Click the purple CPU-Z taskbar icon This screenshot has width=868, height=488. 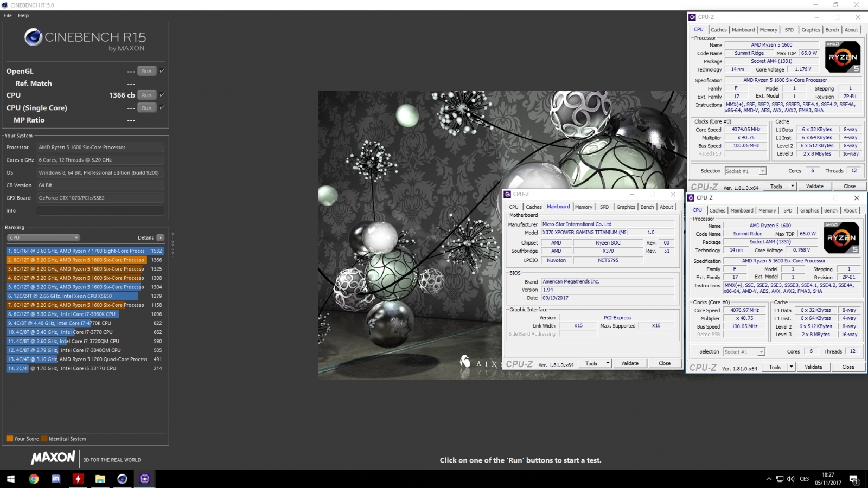(144, 479)
